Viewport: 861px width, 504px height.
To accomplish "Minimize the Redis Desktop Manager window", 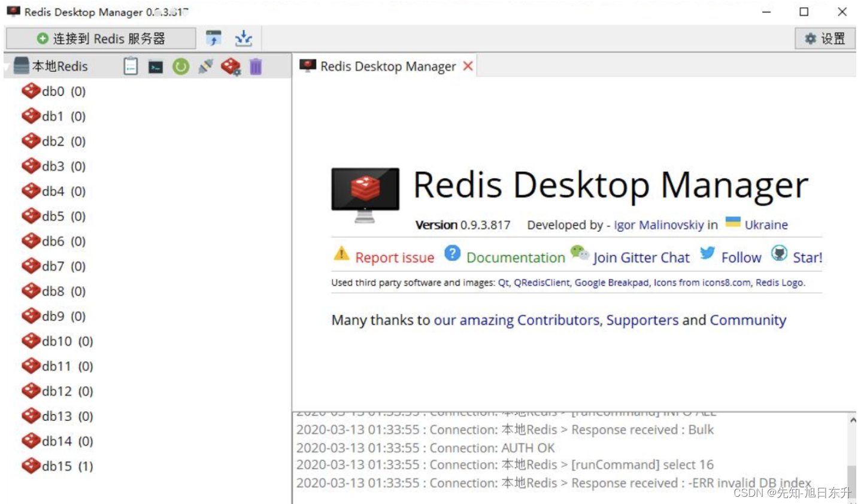I will coord(766,12).
